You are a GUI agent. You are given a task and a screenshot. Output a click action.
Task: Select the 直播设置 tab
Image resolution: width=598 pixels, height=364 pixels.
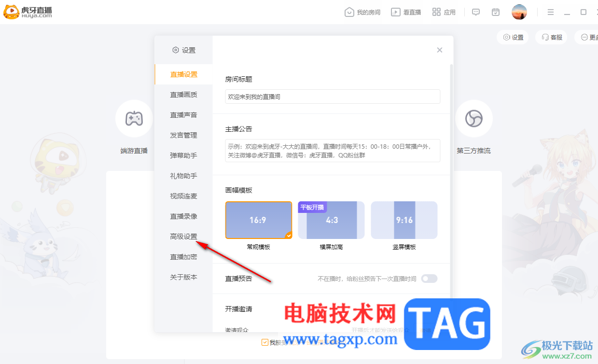(x=183, y=74)
